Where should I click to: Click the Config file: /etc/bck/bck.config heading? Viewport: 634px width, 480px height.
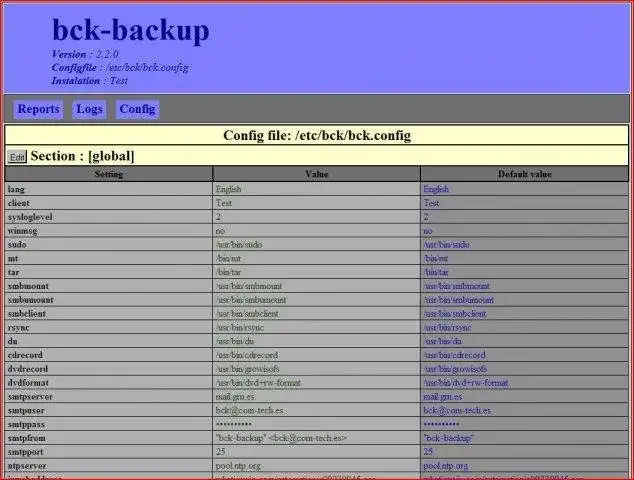[x=317, y=135]
